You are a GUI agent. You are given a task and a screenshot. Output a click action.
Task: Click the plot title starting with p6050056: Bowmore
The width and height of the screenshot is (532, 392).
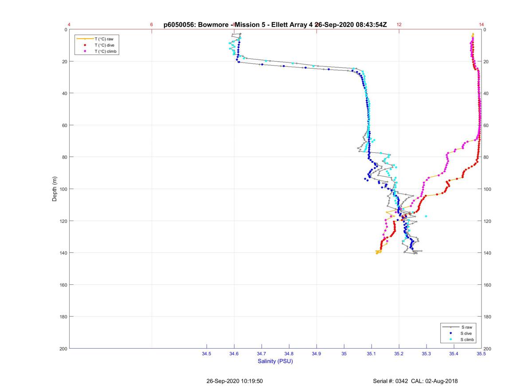tap(275, 25)
